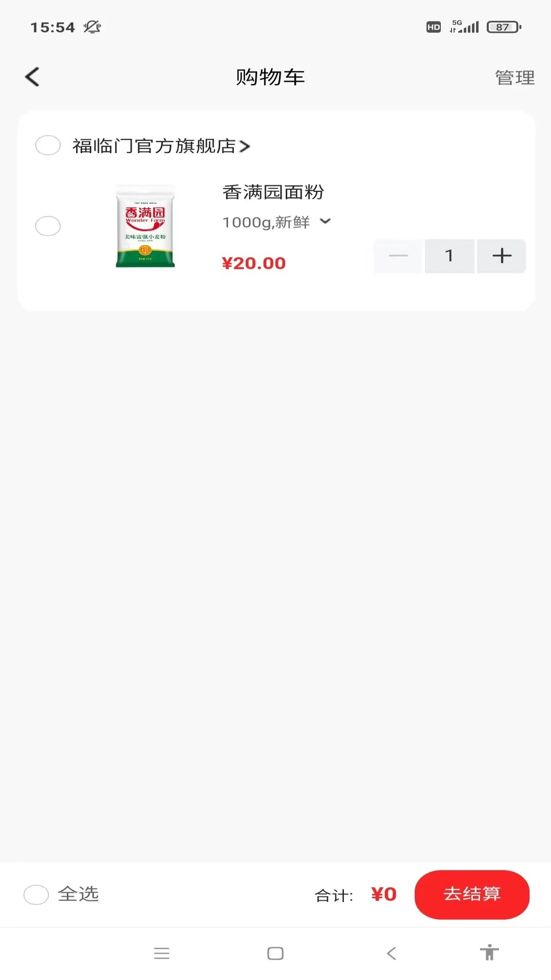Toggle the 全选 select-all checkbox
The height and width of the screenshot is (980, 551).
(x=36, y=894)
